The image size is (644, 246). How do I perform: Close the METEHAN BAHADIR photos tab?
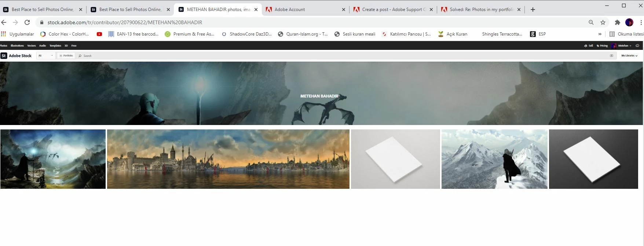click(256, 10)
